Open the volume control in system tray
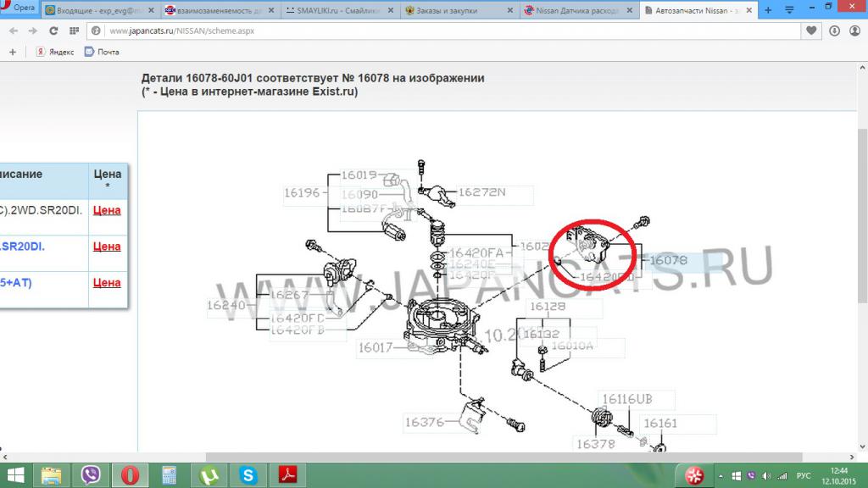Viewport: 868px width, 488px height. (x=766, y=476)
